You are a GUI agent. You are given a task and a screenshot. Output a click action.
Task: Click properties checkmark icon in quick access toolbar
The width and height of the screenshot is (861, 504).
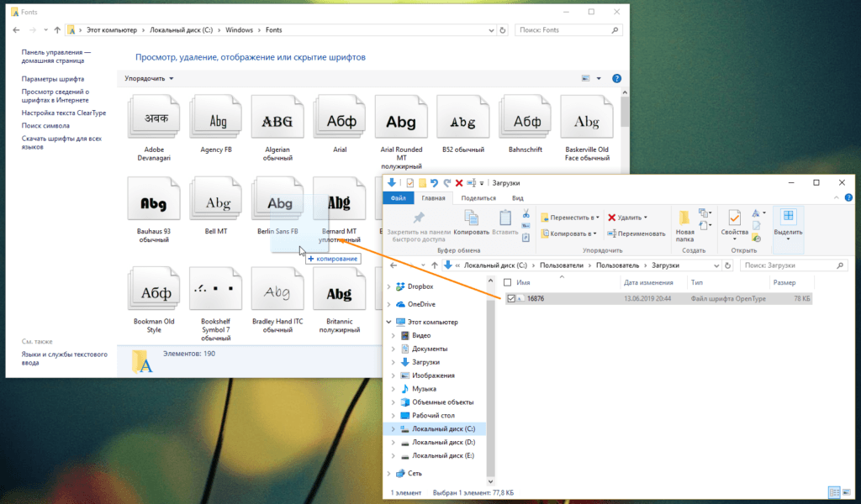pyautogui.click(x=409, y=182)
